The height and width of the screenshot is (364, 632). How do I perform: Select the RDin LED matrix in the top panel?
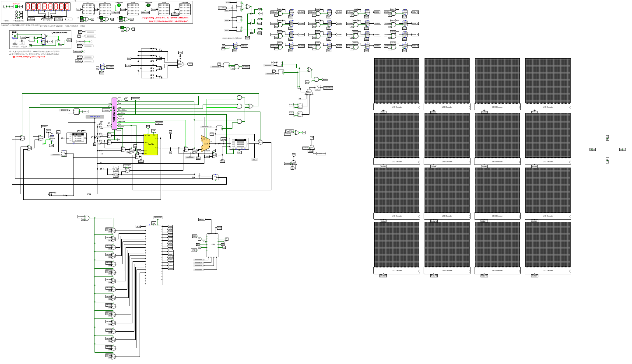(x=133, y=9)
